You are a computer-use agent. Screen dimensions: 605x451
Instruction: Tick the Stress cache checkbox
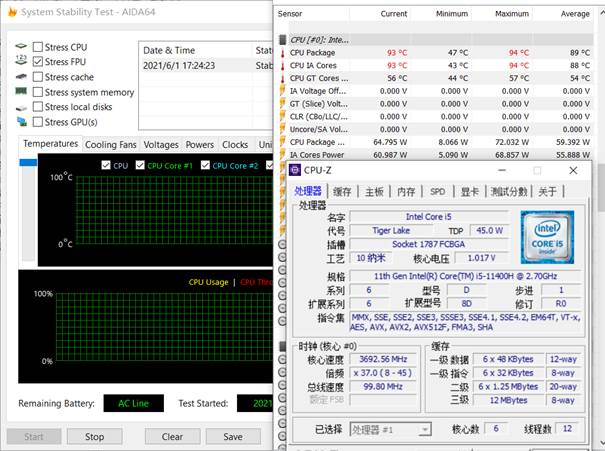38,77
